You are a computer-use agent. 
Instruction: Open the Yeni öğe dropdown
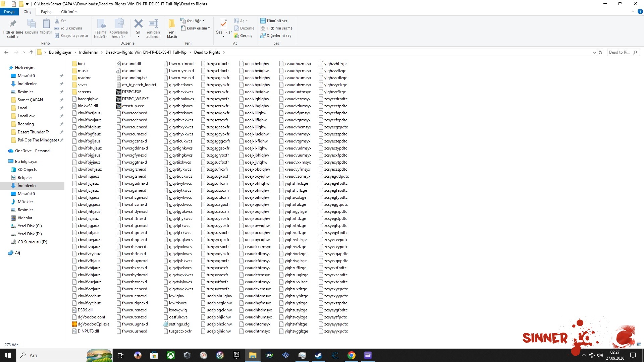point(193,21)
